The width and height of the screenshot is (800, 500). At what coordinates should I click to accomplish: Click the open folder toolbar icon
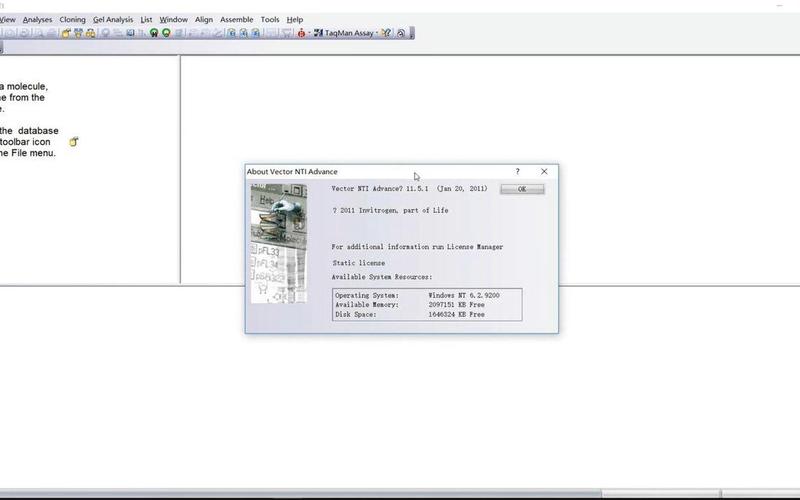[67, 33]
